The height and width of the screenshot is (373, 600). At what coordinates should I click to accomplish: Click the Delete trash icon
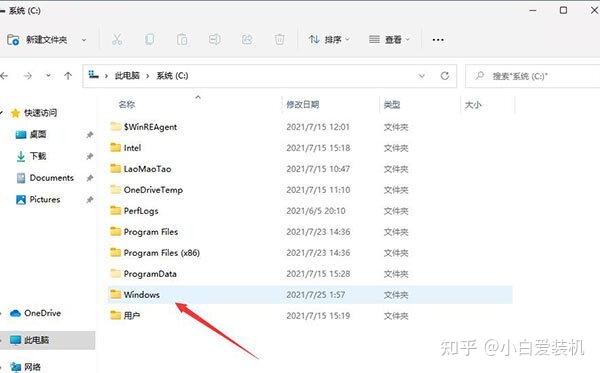280,39
